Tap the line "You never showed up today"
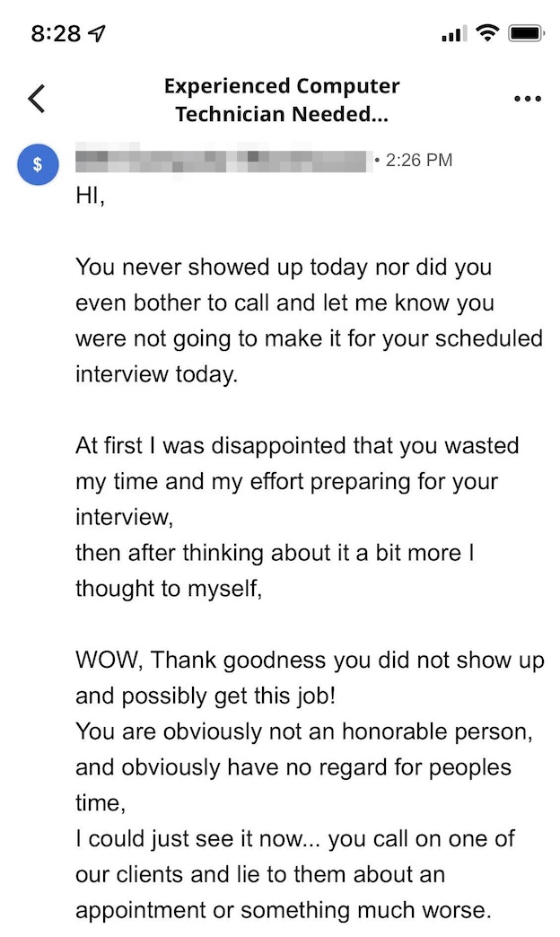The image size is (560, 937). [284, 267]
